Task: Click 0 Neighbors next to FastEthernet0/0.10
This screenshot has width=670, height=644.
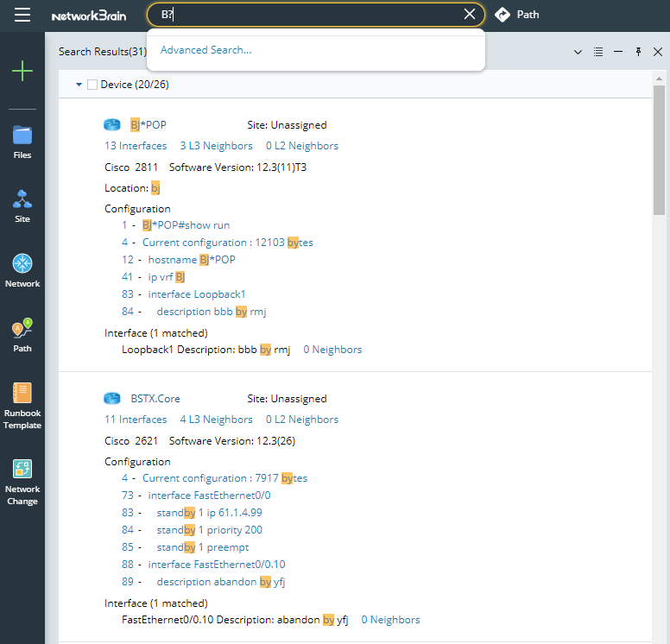Action: tap(390, 620)
